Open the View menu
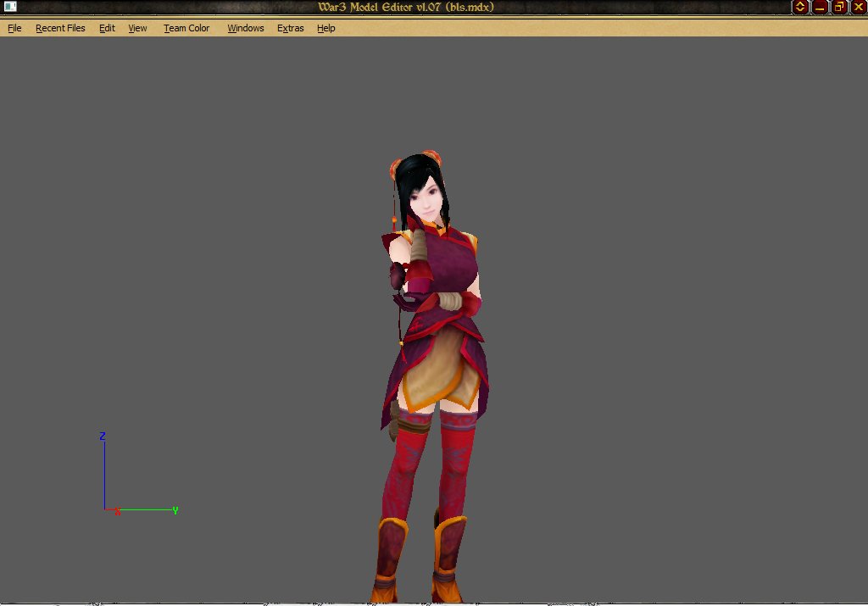 (137, 28)
